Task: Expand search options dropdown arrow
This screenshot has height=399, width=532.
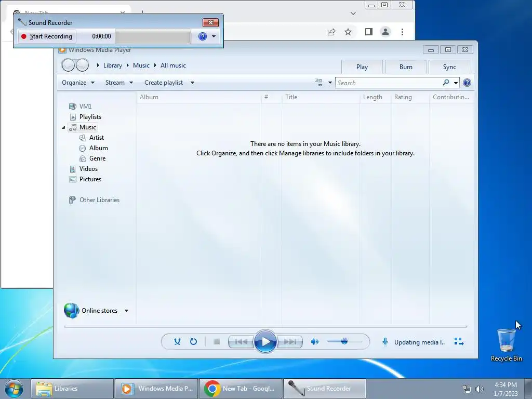Action: tap(456, 83)
